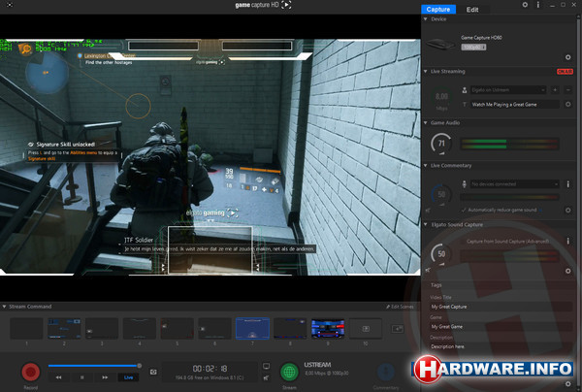This screenshot has height=392, width=582.
Task: Open the Elgato on Ustream account dropdown
Action: pos(508,90)
